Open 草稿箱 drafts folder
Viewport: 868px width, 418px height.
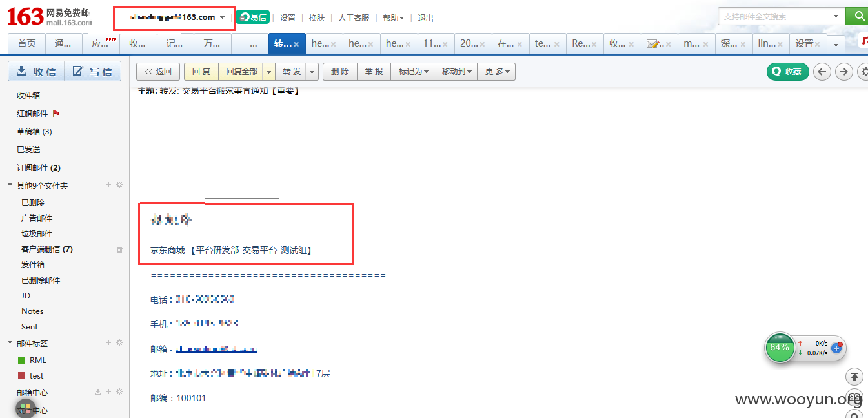34,131
